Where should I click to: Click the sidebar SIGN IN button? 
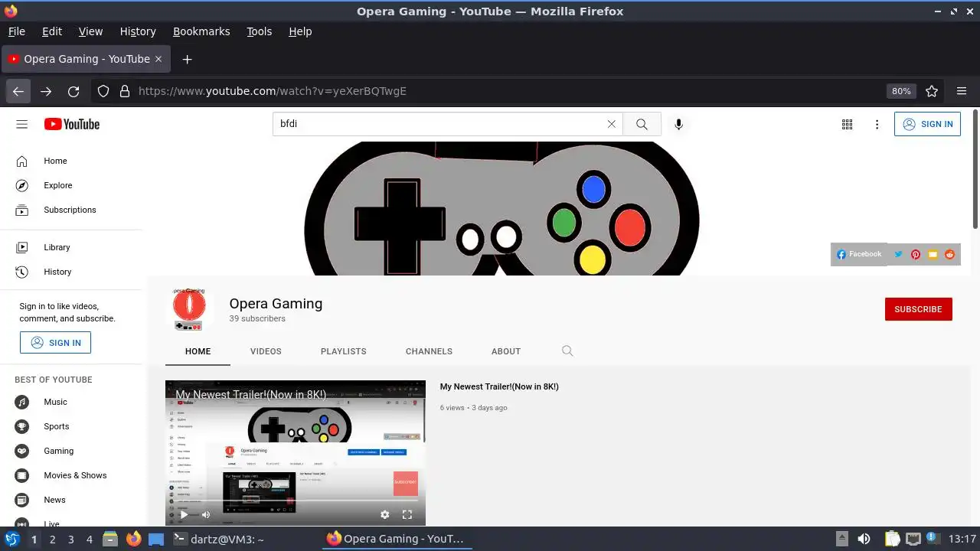pos(55,343)
